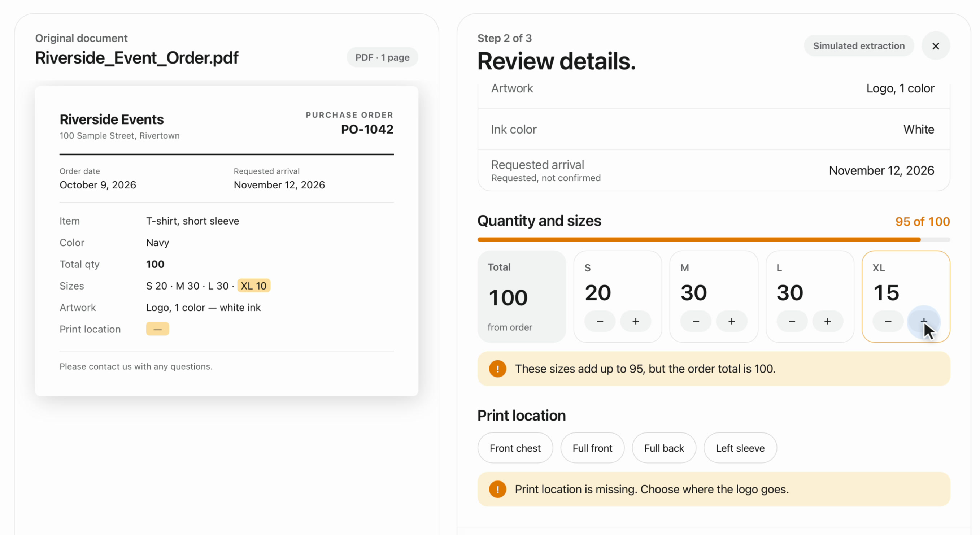Close the Review details panel
Viewport: 980px width, 535px height.
(x=936, y=46)
